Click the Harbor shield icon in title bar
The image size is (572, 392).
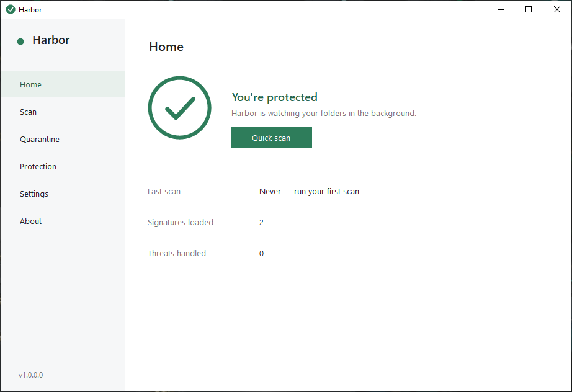[11, 9]
